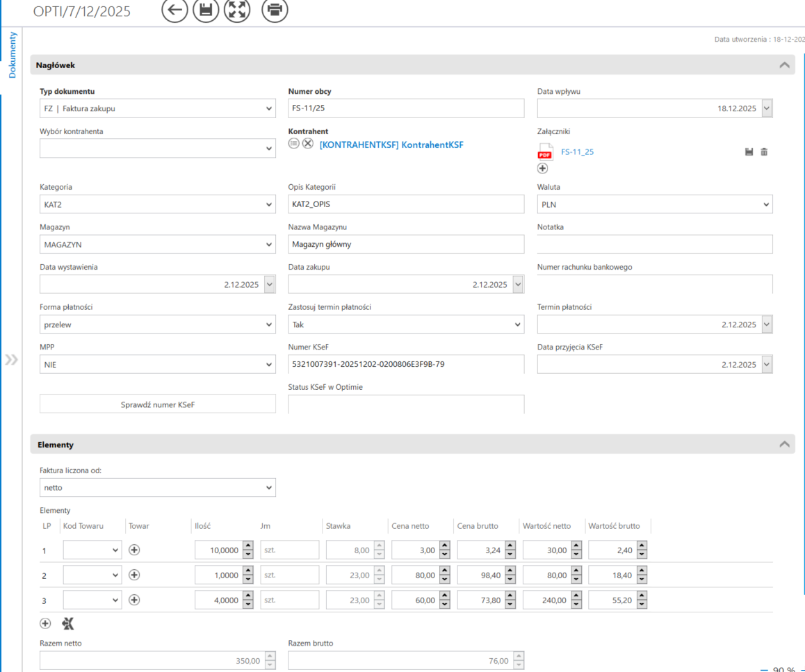The width and height of the screenshot is (805, 672).
Task: Click the Sprawdź numer KSeF button
Action: click(x=158, y=404)
